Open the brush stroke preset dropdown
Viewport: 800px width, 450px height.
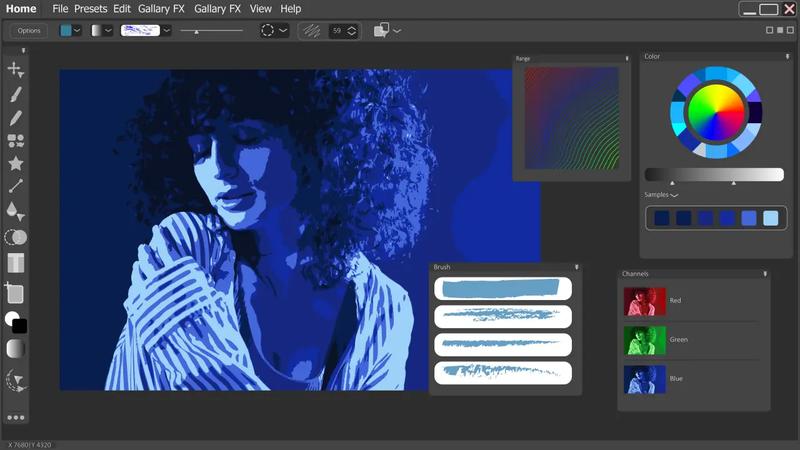click(x=167, y=31)
